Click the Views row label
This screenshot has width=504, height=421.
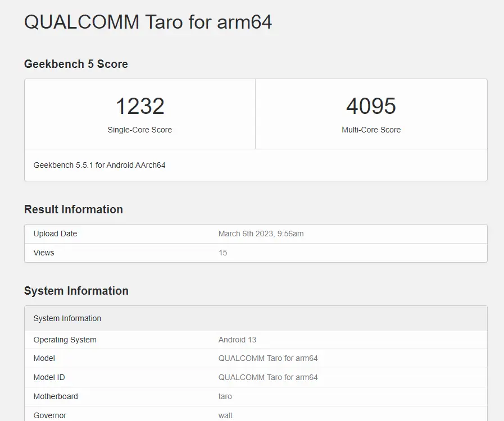pyautogui.click(x=44, y=253)
